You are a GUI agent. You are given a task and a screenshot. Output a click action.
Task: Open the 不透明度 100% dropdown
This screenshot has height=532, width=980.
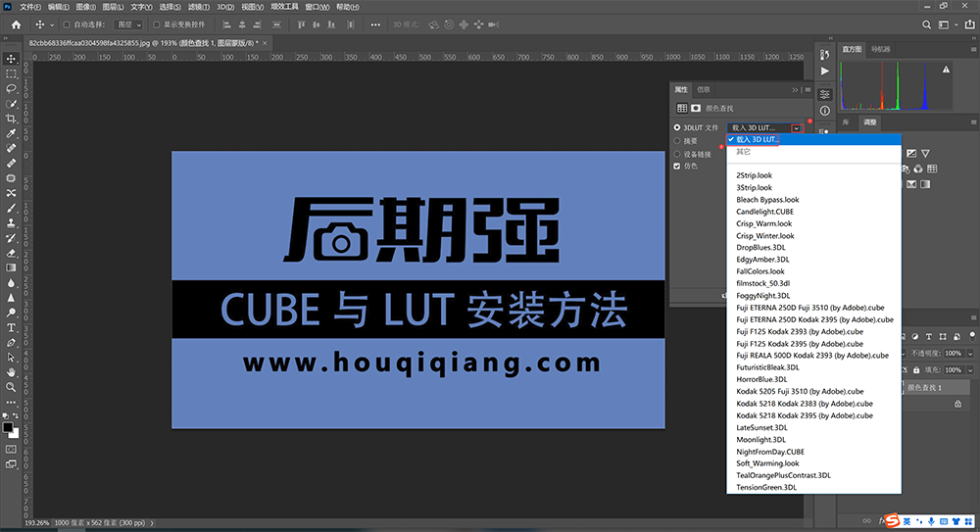(970, 354)
